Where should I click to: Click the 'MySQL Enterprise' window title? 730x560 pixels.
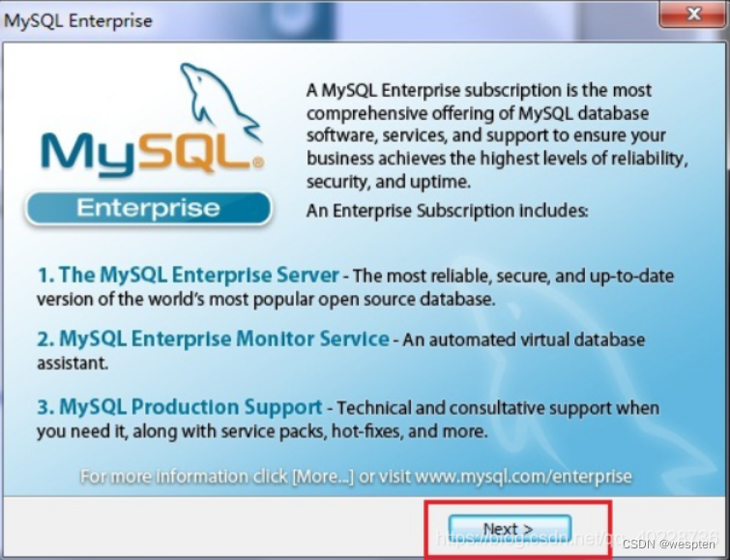(78, 21)
